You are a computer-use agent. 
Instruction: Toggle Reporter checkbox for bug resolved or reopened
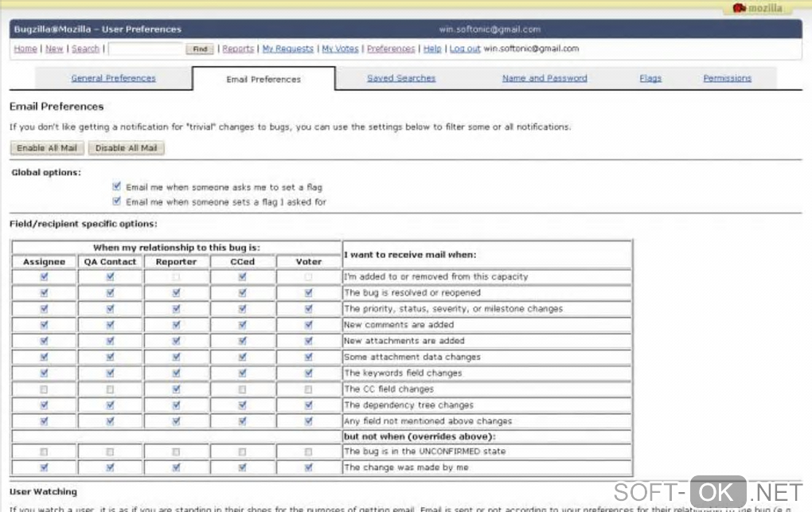click(x=177, y=293)
